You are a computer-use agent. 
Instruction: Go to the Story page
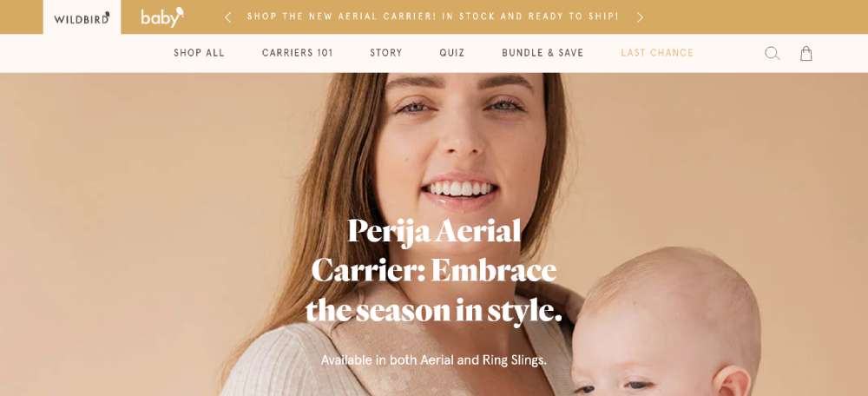point(386,53)
